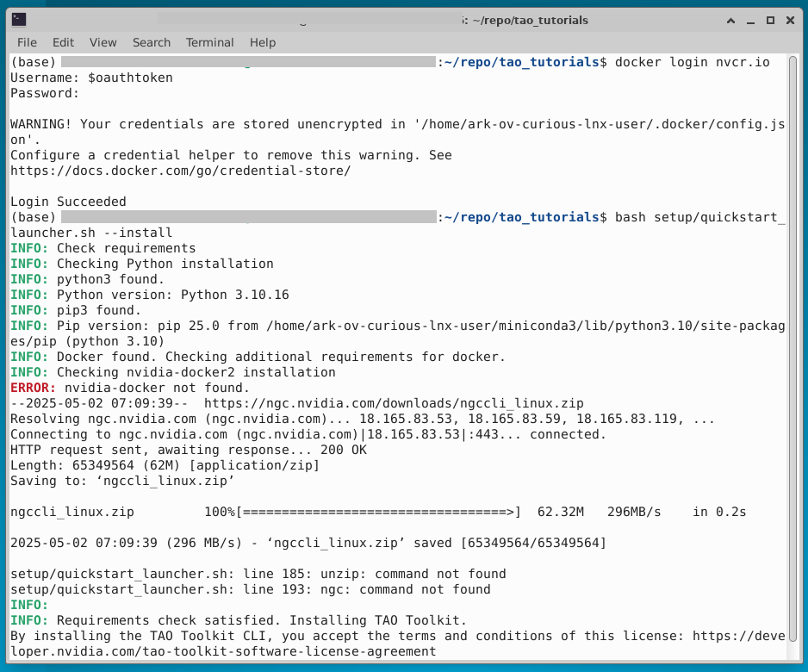This screenshot has width=808, height=672.
Task: Click the 'docker login nvcr.io' command text
Action: (692, 62)
